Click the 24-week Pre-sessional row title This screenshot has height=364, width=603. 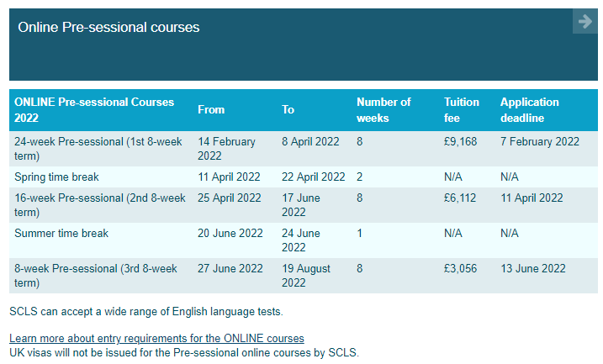pos(98,149)
